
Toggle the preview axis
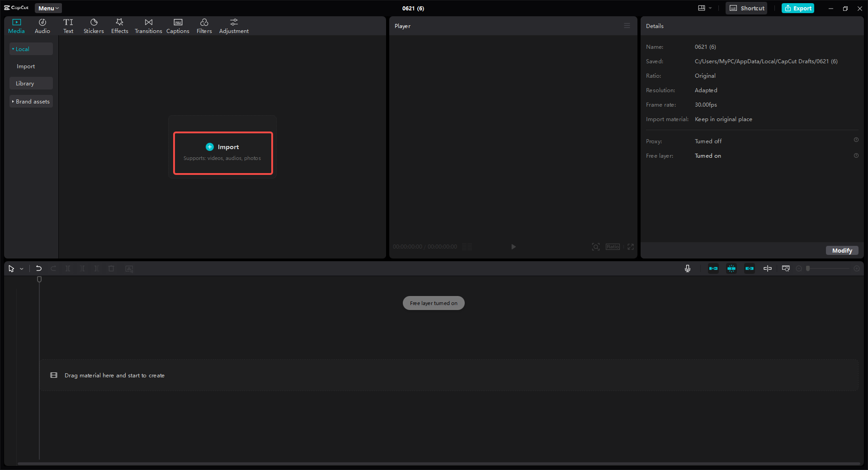pos(768,268)
